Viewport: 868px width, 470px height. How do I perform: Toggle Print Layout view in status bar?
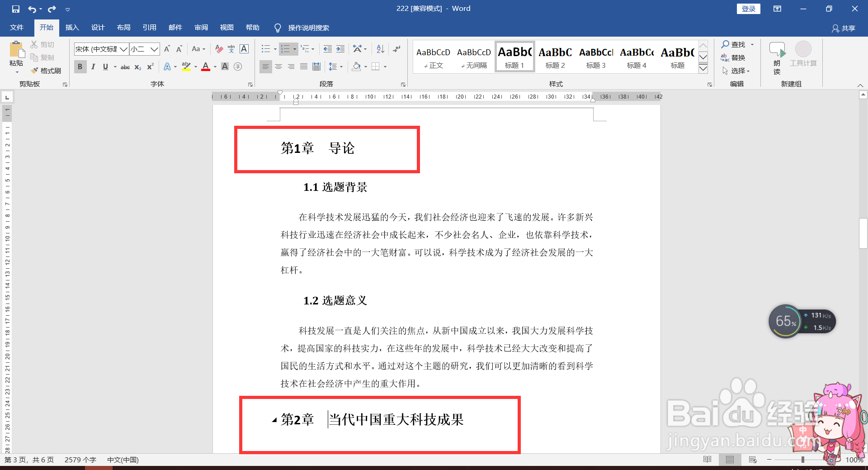coord(730,460)
